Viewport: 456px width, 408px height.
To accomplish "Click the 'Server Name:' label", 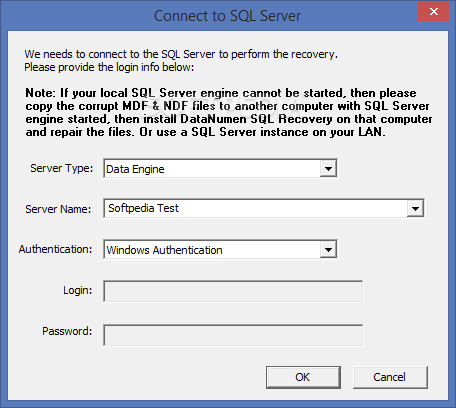I will tap(58, 209).
